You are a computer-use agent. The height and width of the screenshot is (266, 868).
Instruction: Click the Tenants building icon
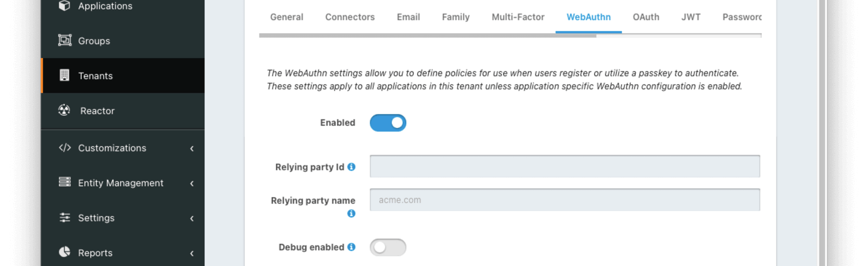pyautogui.click(x=65, y=75)
